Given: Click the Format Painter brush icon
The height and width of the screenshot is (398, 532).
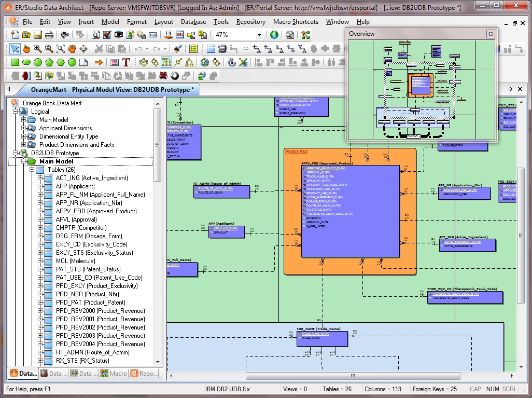Looking at the screenshot, I should (x=177, y=49).
